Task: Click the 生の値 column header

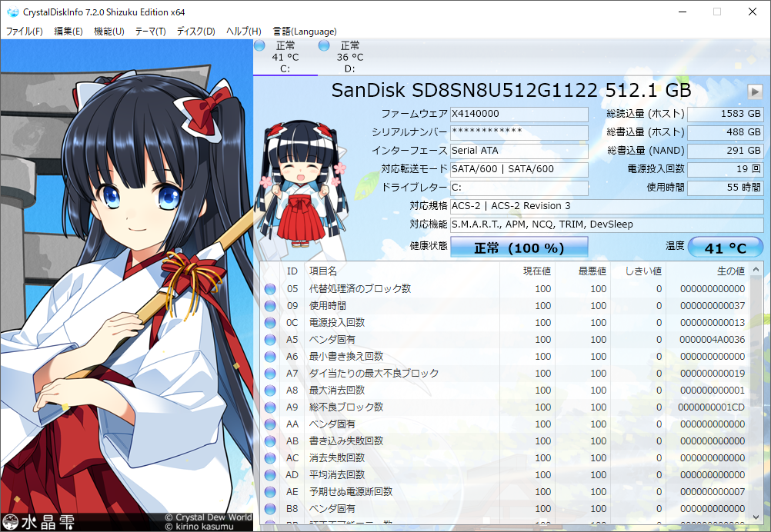Action: (708, 271)
